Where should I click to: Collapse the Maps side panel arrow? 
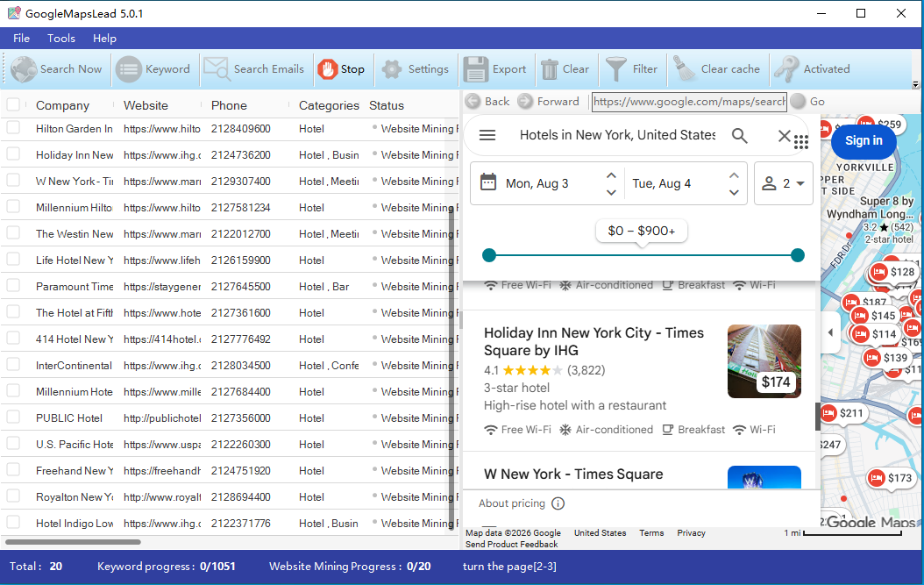pos(830,332)
